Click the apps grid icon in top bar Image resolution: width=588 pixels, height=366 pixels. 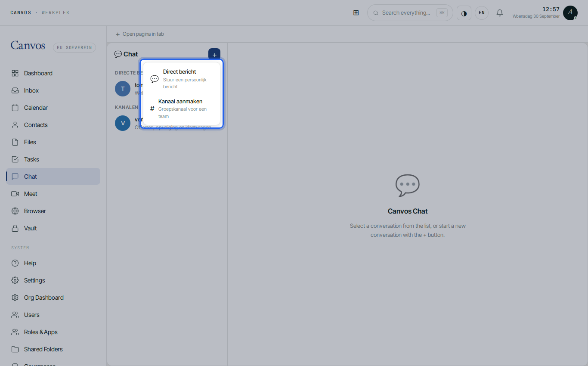(x=356, y=13)
